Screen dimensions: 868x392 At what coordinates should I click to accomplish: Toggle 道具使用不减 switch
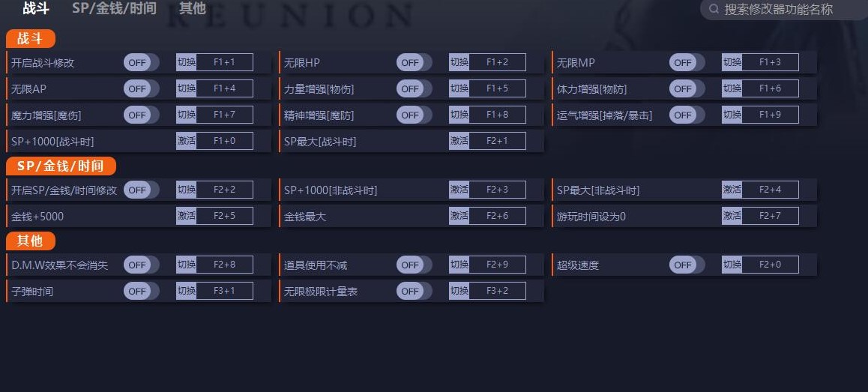(414, 265)
